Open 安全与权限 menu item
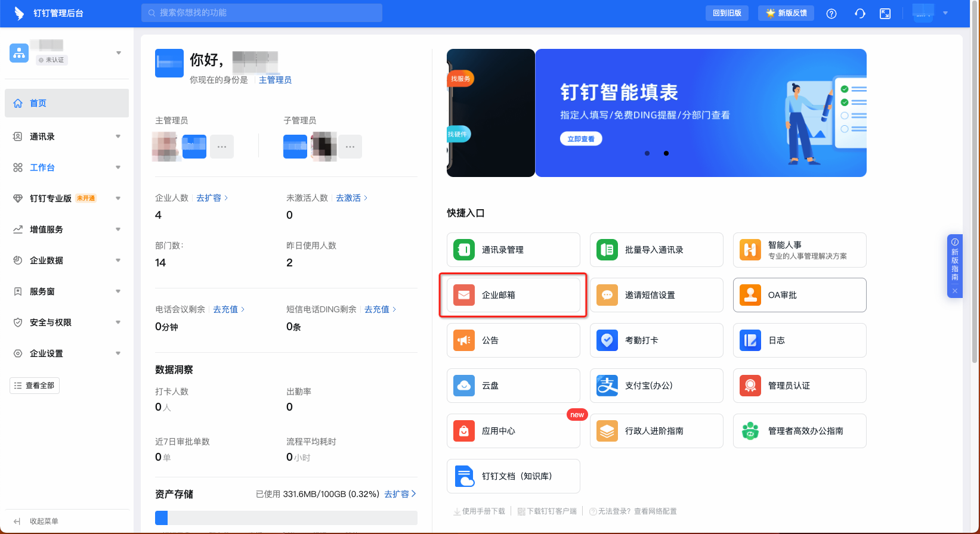 51,322
